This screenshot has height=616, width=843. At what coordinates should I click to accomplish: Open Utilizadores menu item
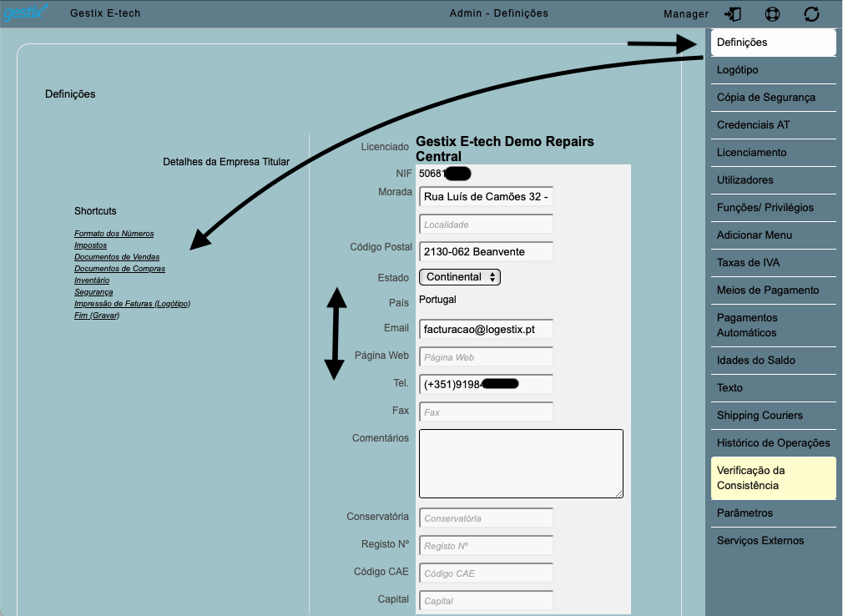point(773,180)
